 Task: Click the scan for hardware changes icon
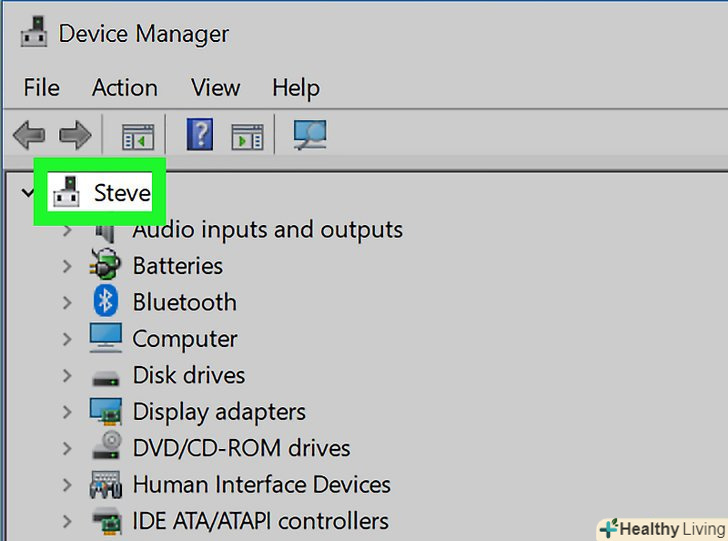[309, 135]
